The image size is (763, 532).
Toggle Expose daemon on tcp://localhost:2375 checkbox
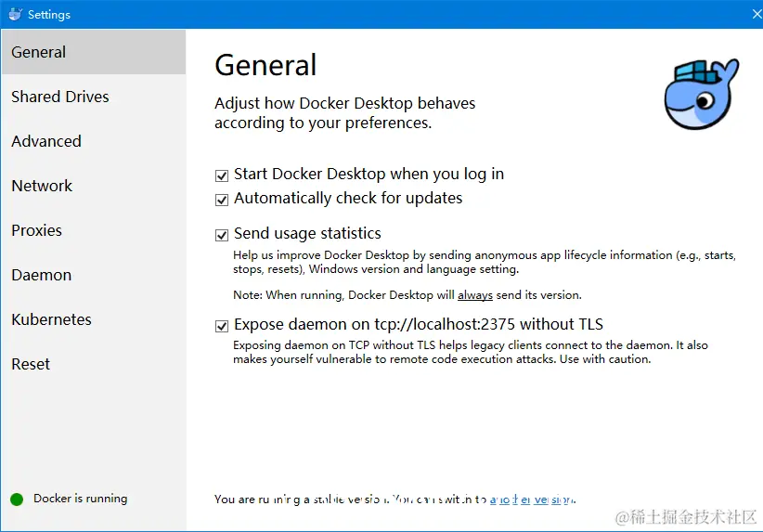tap(222, 326)
